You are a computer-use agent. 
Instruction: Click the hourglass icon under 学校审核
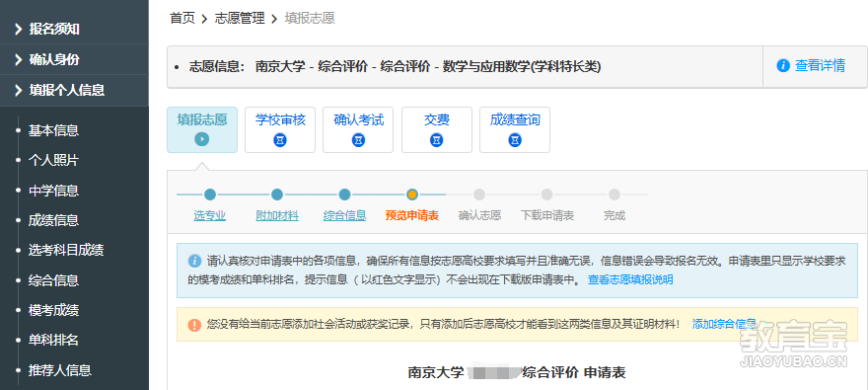click(x=280, y=141)
